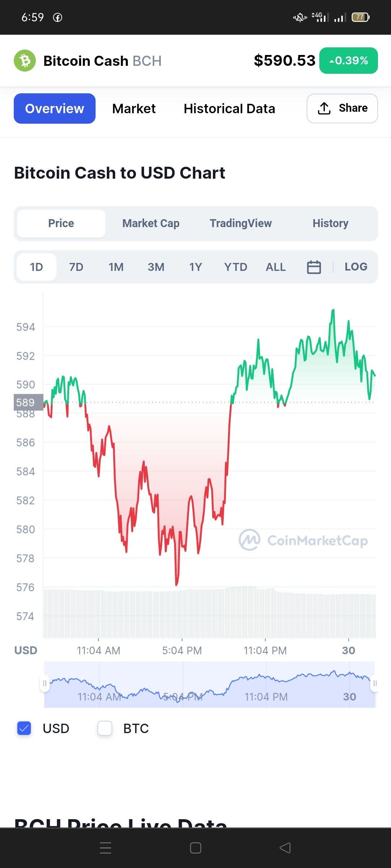Tap Android back navigation icon
This screenshot has height=868, width=391.
[x=285, y=848]
